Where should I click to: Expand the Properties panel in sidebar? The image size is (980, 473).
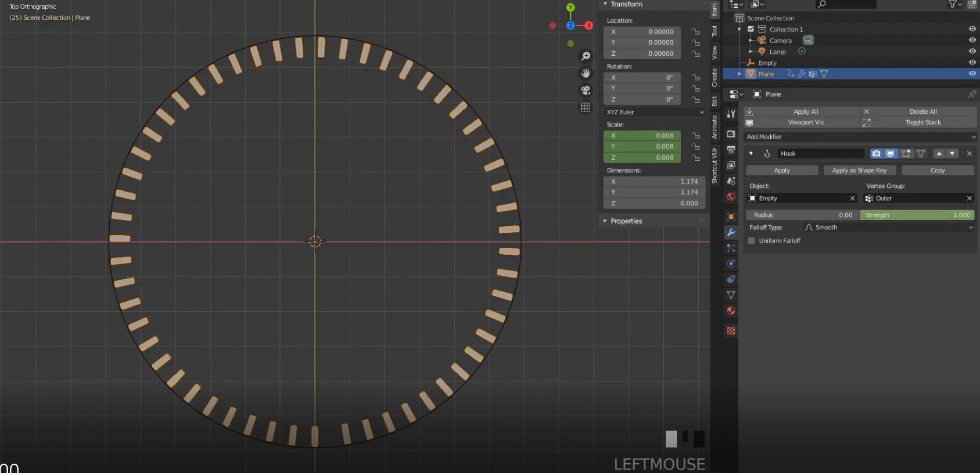point(605,221)
